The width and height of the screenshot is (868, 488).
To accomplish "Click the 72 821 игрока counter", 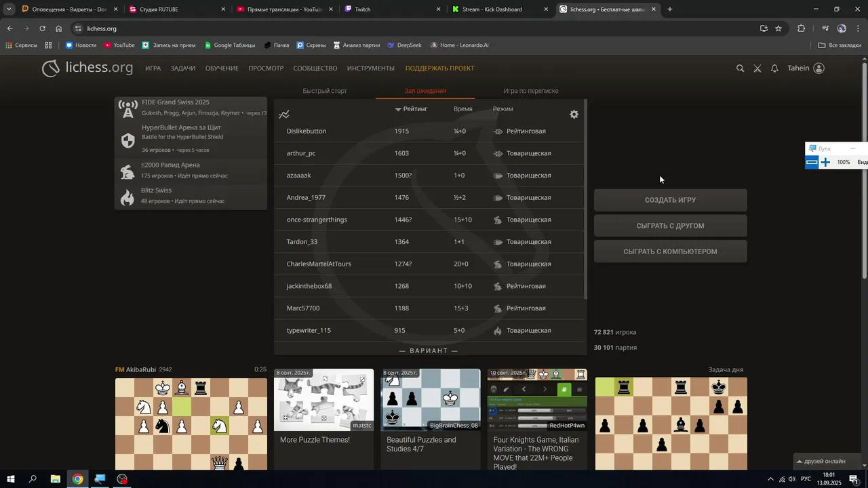I will click(x=615, y=332).
